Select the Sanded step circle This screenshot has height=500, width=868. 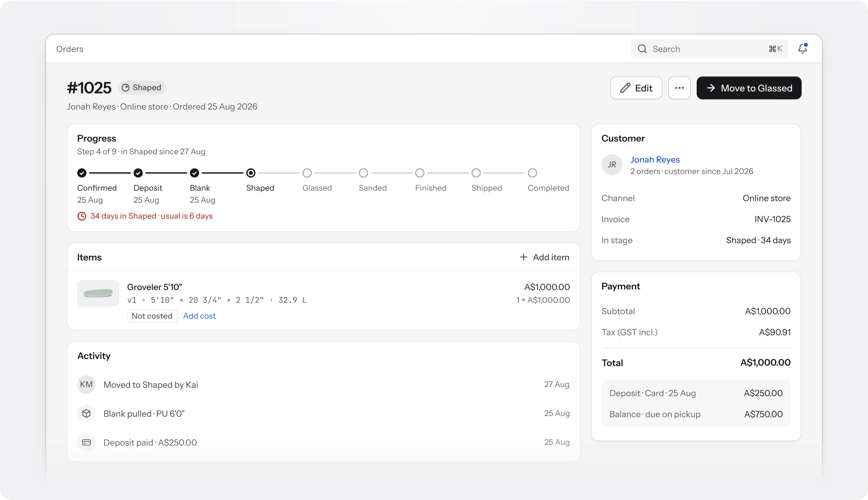[363, 173]
